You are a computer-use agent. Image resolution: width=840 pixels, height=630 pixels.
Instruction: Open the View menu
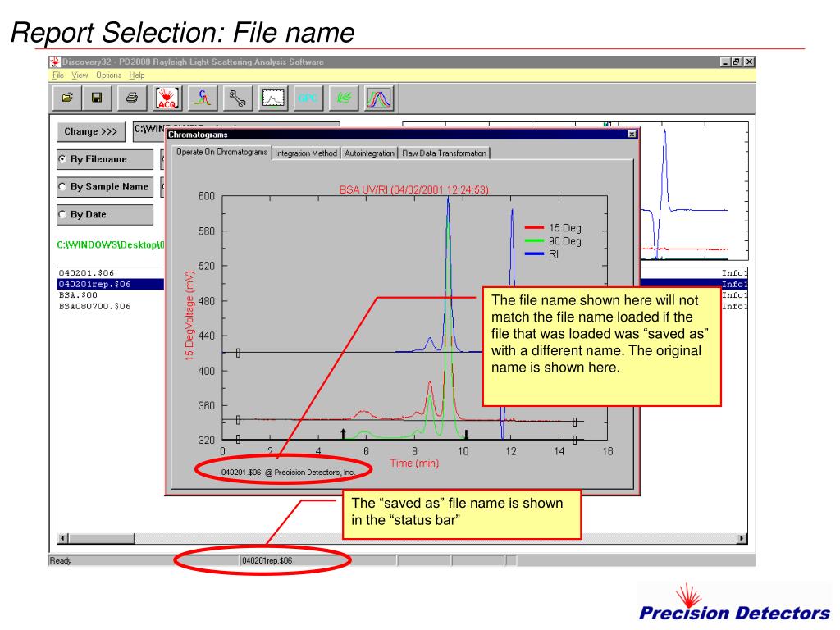tap(80, 75)
